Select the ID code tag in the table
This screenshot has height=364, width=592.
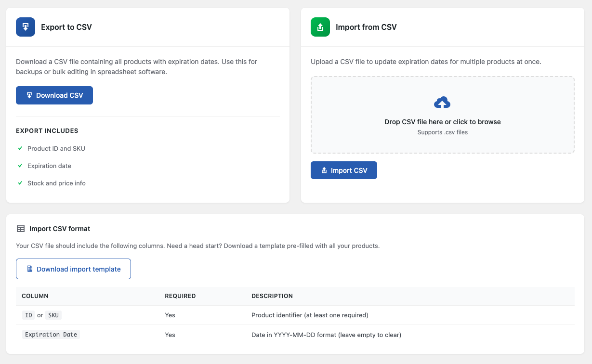point(28,315)
